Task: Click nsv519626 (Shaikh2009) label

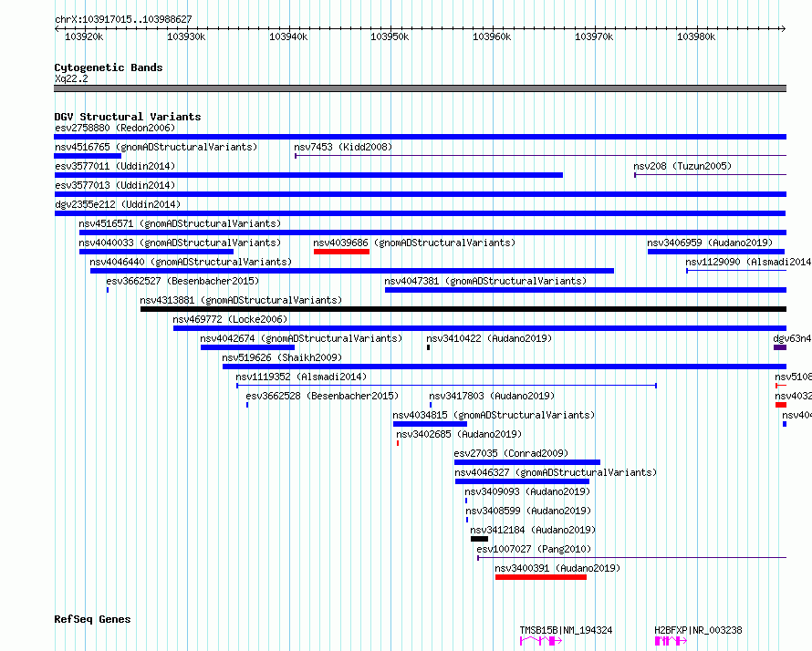Action: tap(282, 357)
